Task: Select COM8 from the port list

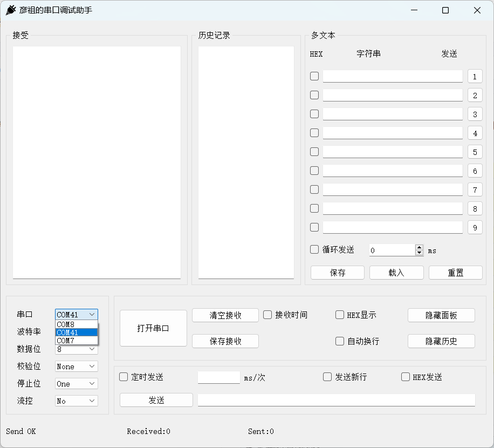Action: coord(77,324)
